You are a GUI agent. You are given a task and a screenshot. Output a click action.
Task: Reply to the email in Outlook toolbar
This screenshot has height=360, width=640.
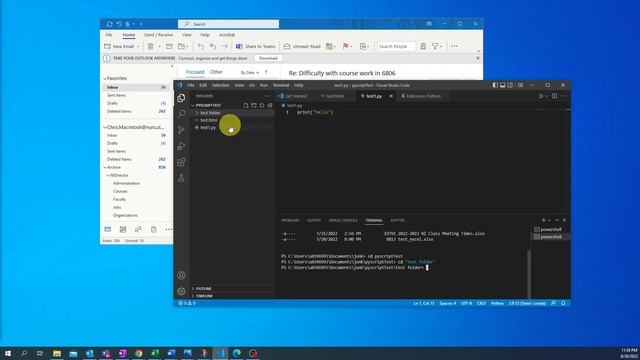[200, 47]
